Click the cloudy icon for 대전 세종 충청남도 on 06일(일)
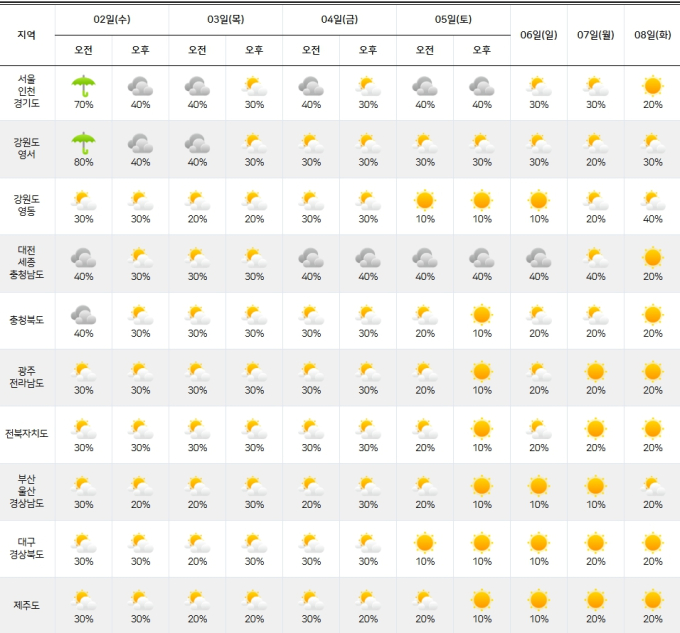Screen dimensions: 680x633 539,258
